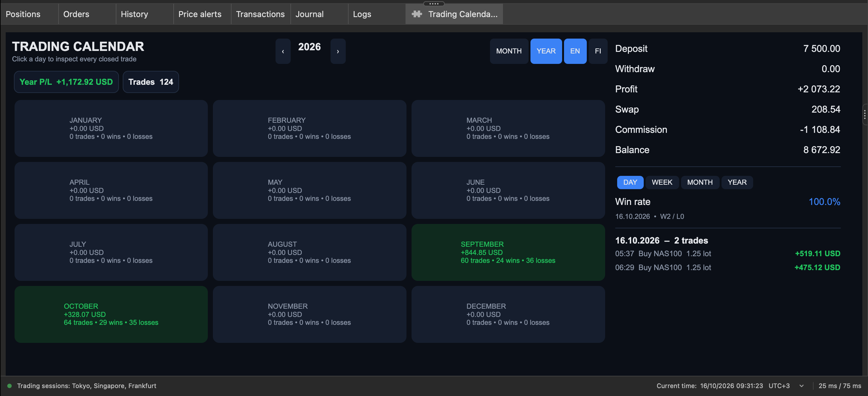Click the Deposit value 7 500.00

click(x=821, y=49)
